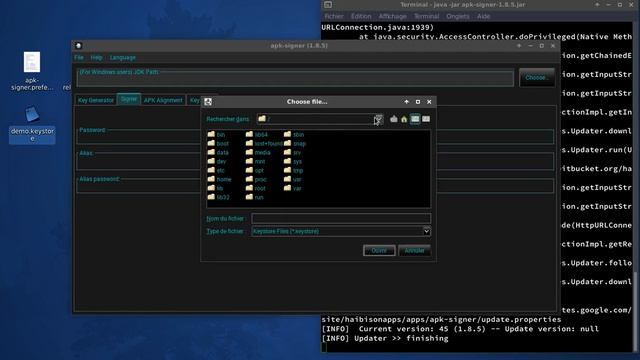Open Help menu in apk-signer window
Screen dimensions: 640x360
pos(96,58)
